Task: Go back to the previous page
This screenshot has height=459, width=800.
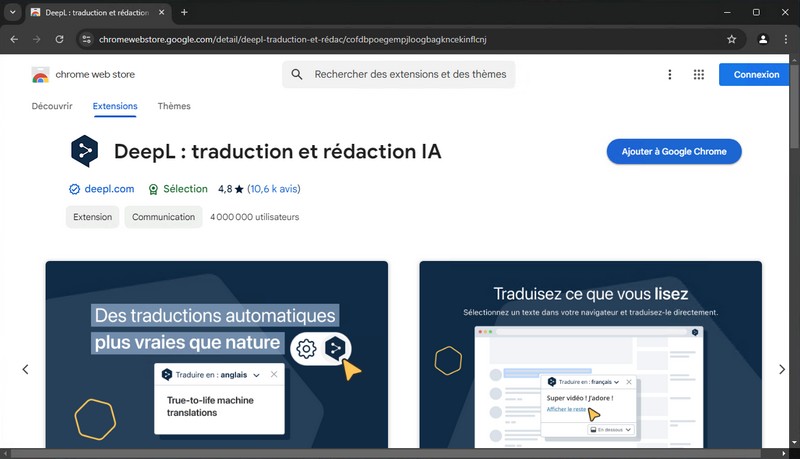Action: point(14,39)
